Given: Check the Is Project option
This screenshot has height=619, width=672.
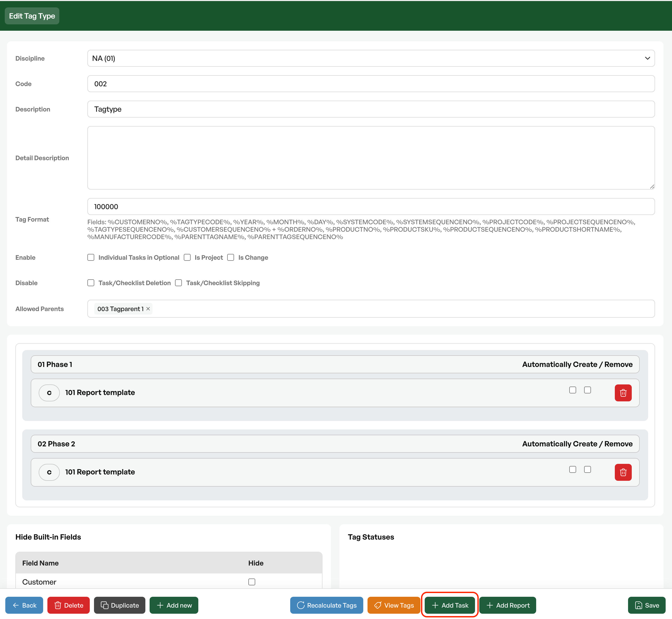Looking at the screenshot, I should click(187, 257).
